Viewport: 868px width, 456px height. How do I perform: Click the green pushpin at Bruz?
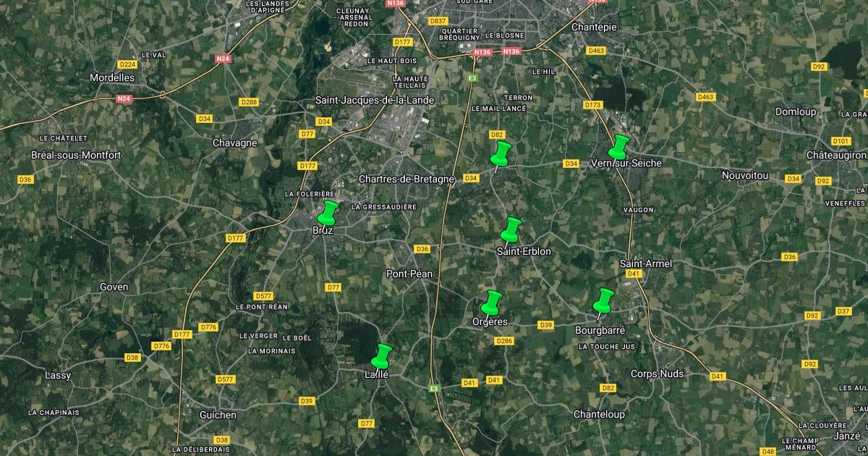(x=328, y=214)
